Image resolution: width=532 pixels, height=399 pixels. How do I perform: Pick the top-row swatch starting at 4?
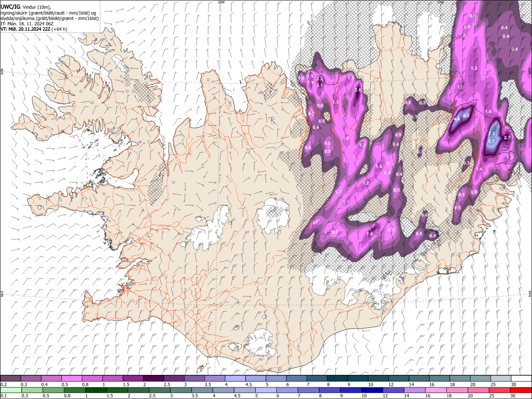235,379
